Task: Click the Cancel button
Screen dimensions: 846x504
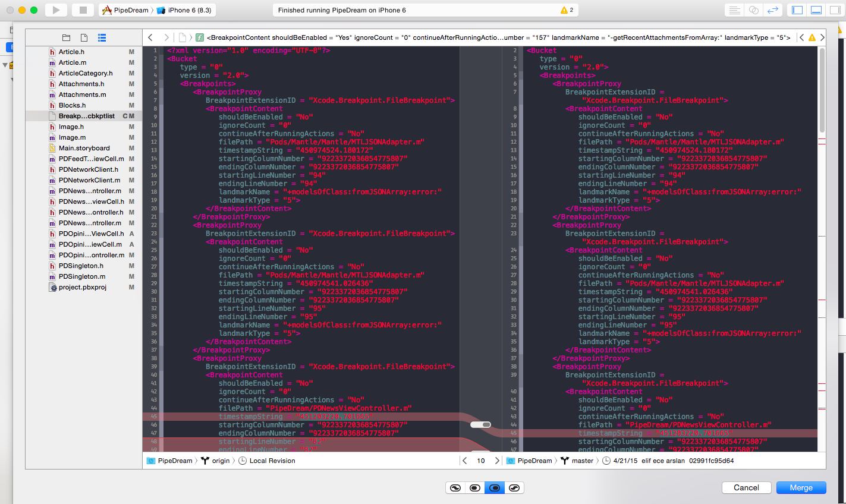Action: click(x=746, y=487)
